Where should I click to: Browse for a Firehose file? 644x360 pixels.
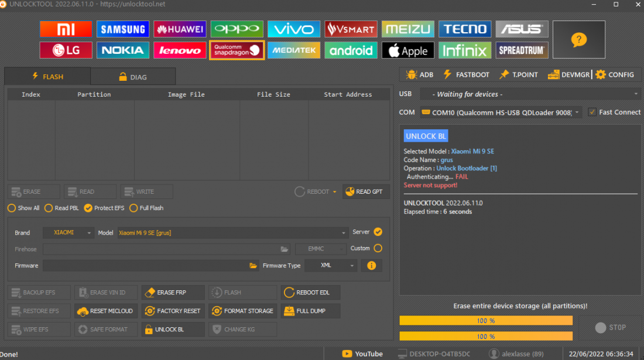click(x=284, y=249)
